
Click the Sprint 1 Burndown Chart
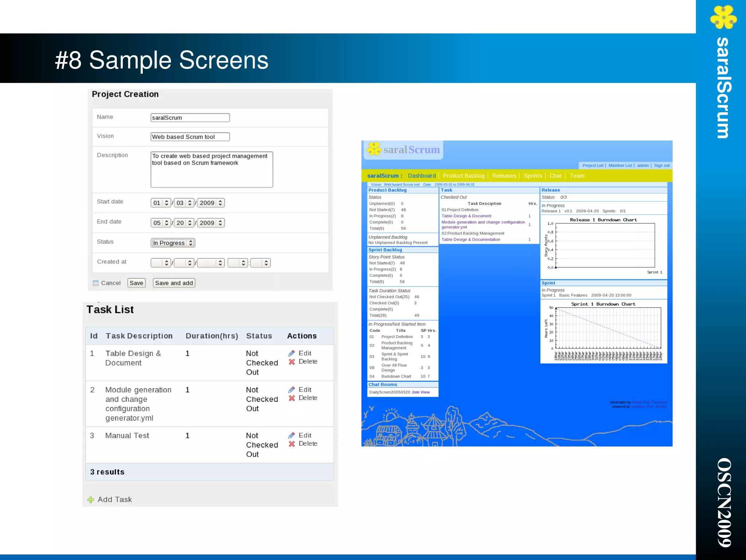pyautogui.click(x=604, y=331)
